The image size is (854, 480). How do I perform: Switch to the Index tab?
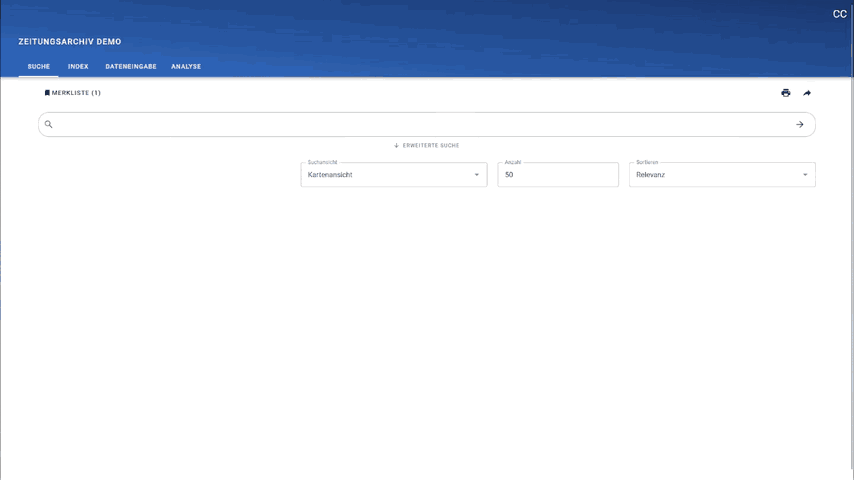tap(78, 67)
